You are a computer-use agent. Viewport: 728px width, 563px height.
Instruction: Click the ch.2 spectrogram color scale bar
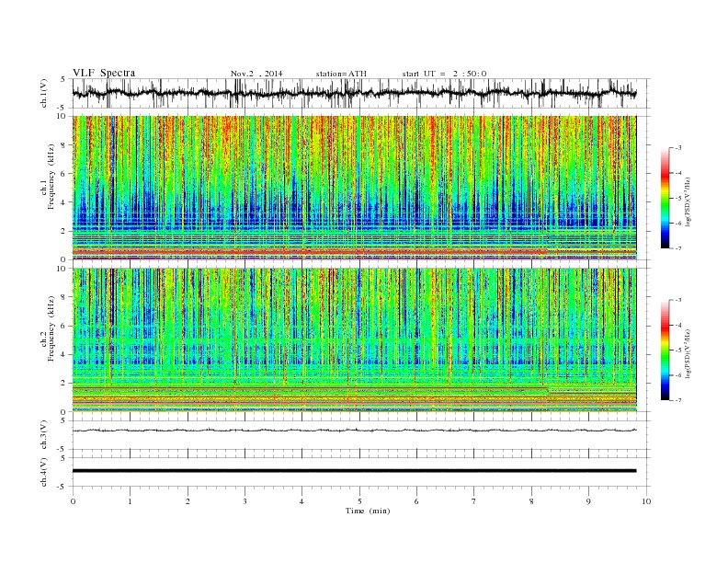[x=665, y=350]
